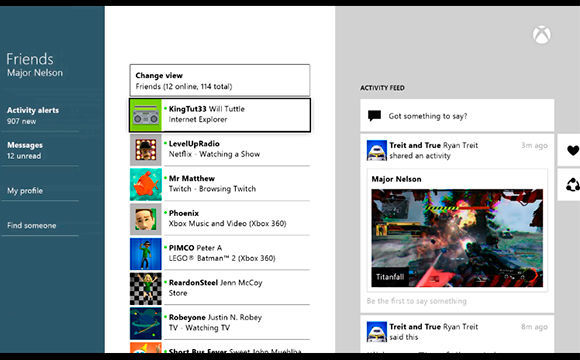Select ReardonSteel Jenn McCoy Store row
The image size is (580, 360).
click(220, 289)
